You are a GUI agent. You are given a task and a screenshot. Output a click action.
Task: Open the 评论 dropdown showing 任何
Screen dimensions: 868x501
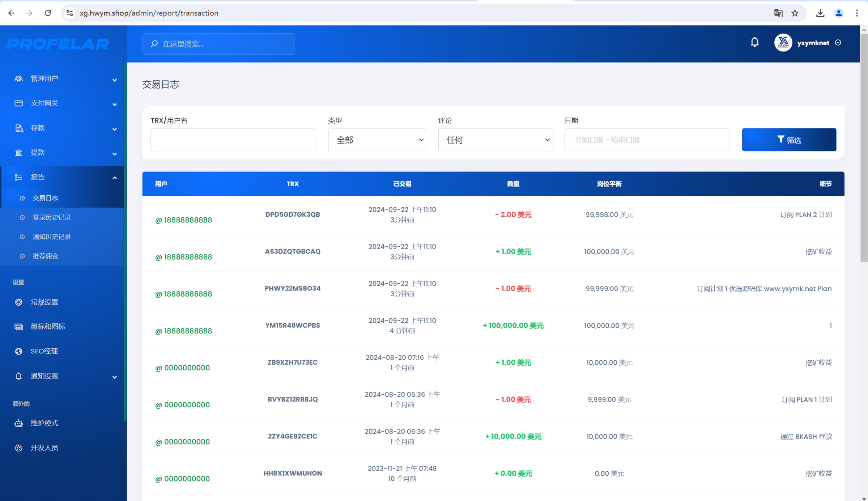(494, 140)
